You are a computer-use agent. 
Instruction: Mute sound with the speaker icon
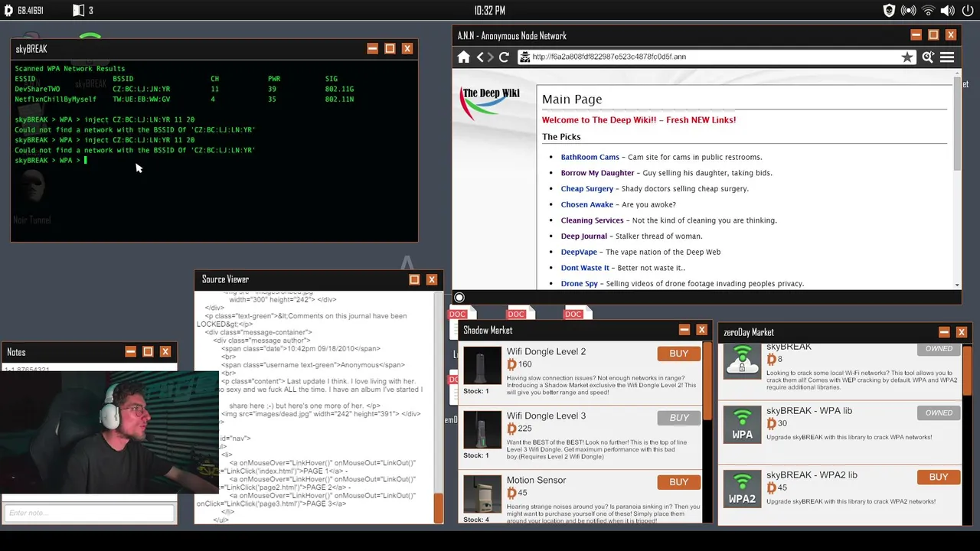(x=948, y=11)
